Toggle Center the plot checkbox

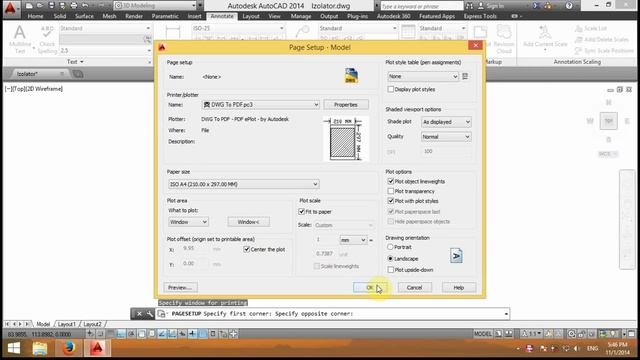click(247, 249)
